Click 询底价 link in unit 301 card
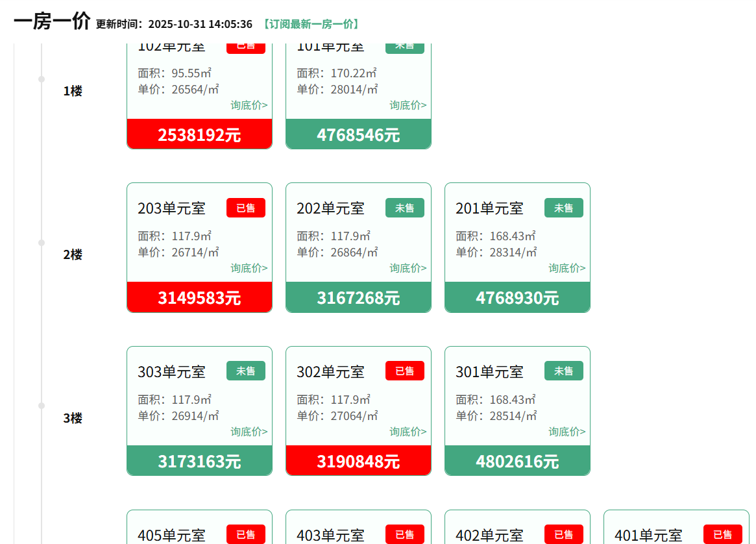 567,432
